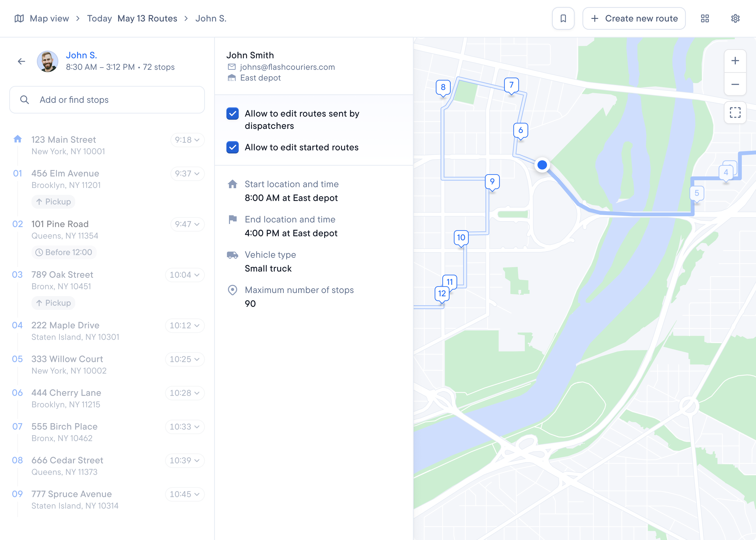Click Create new route button
Image resolution: width=756 pixels, height=540 pixels.
(634, 18)
